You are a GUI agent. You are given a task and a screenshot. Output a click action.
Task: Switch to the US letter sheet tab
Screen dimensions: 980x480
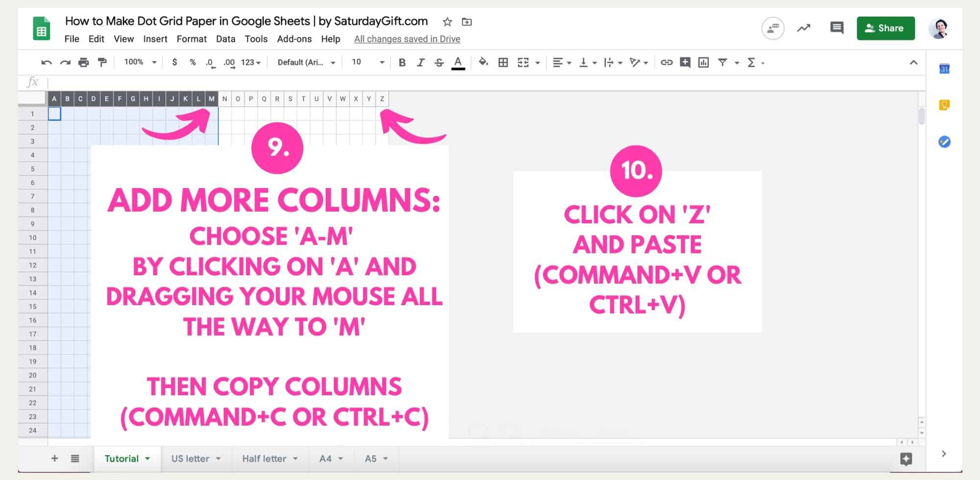tap(191, 458)
